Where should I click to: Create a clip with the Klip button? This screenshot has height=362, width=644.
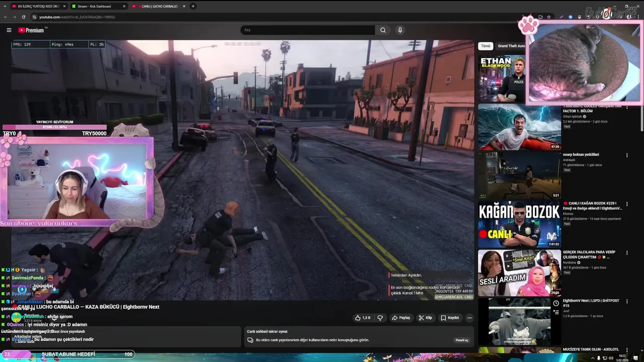click(x=425, y=318)
